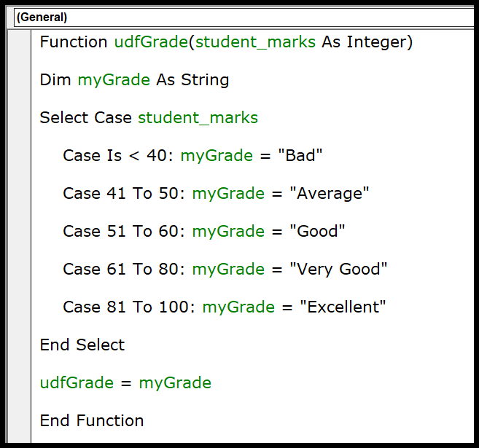Click the "Good" string on Case 51 line
This screenshot has height=448, width=479.
tap(317, 232)
